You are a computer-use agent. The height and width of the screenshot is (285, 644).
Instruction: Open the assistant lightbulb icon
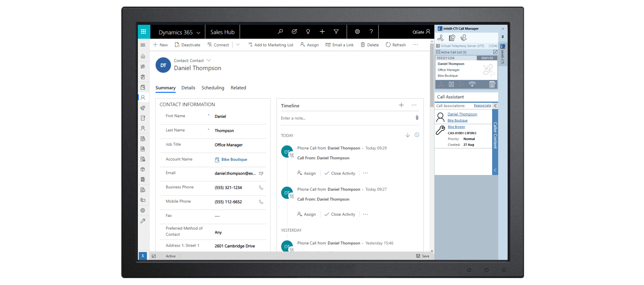click(x=308, y=31)
